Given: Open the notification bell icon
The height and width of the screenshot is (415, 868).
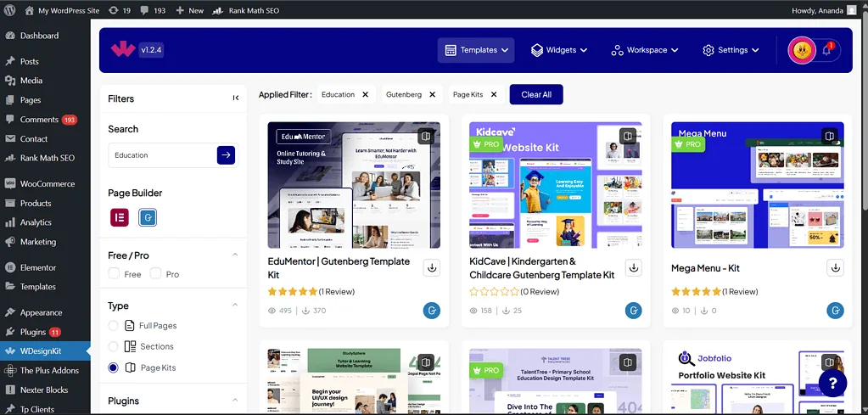Looking at the screenshot, I should point(826,51).
